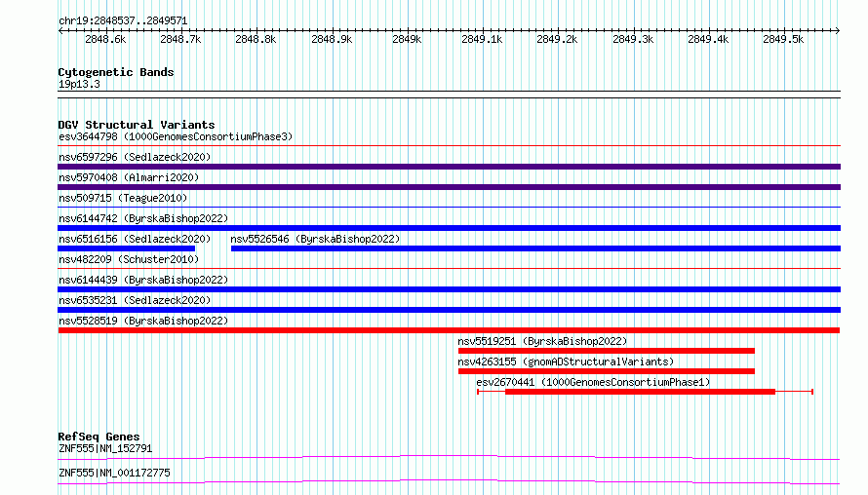
Task: Open the ZNF555|NM_001172775 transcript label
Action: 114,473
